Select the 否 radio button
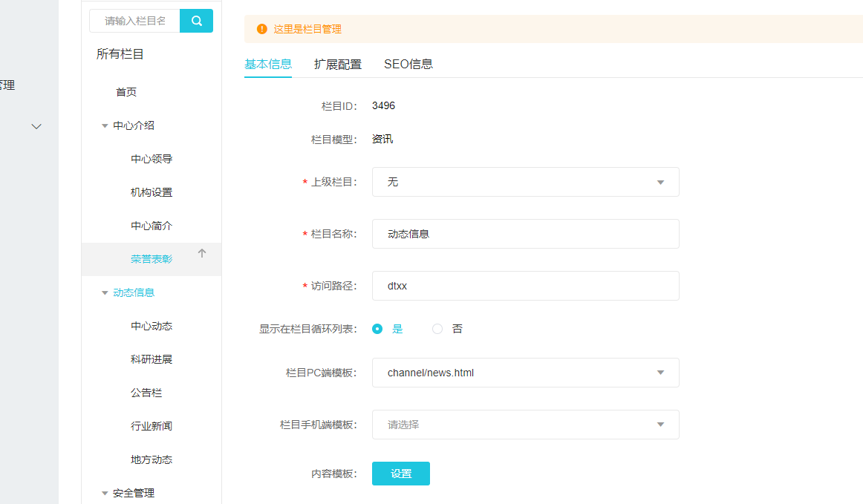Screen dimensions: 863x504 (437, 329)
